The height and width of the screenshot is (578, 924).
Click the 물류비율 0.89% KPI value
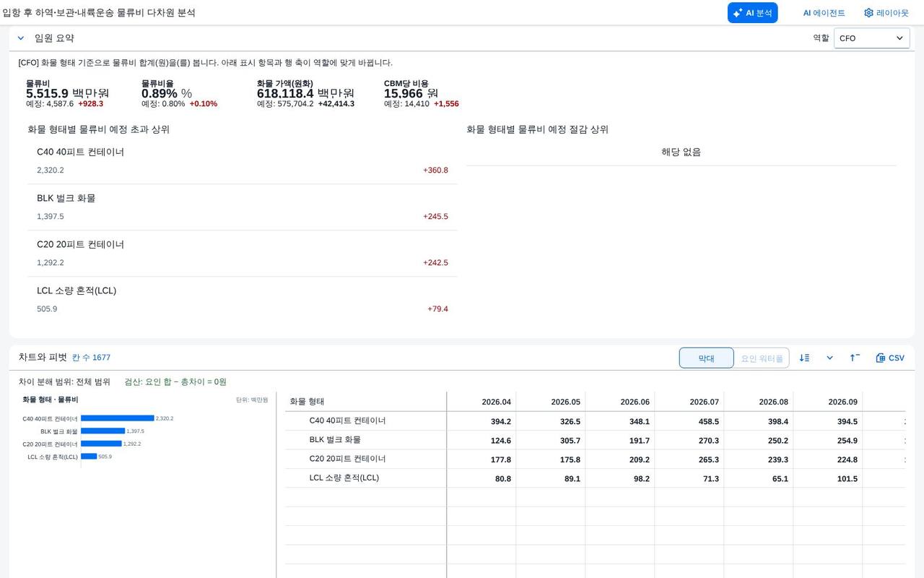167,93
